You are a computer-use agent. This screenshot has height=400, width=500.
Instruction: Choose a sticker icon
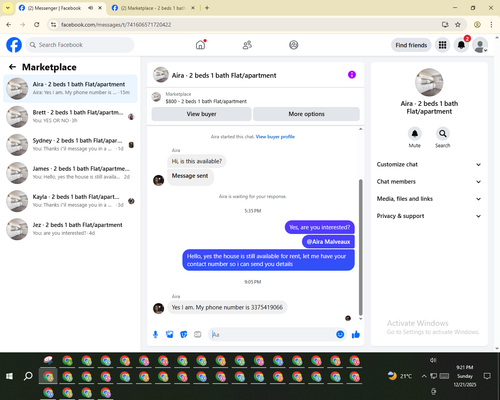[x=183, y=334]
